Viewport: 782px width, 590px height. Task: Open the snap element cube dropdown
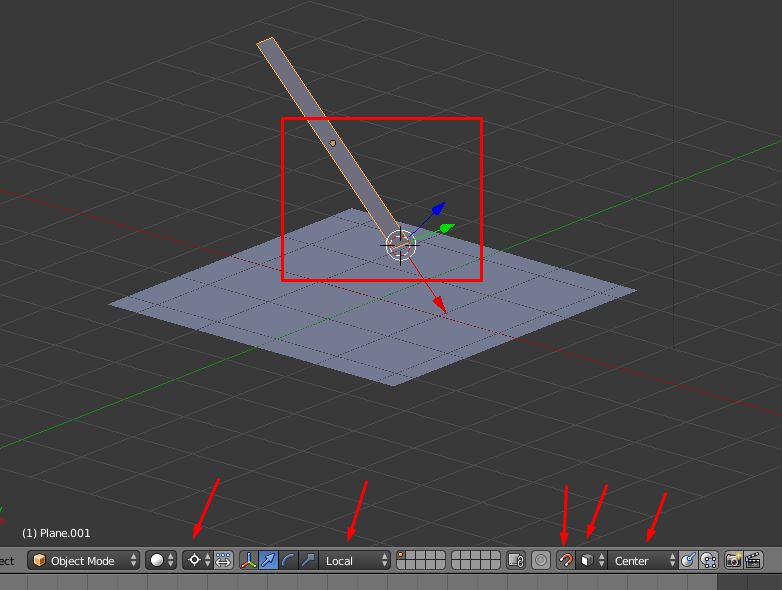tap(591, 560)
